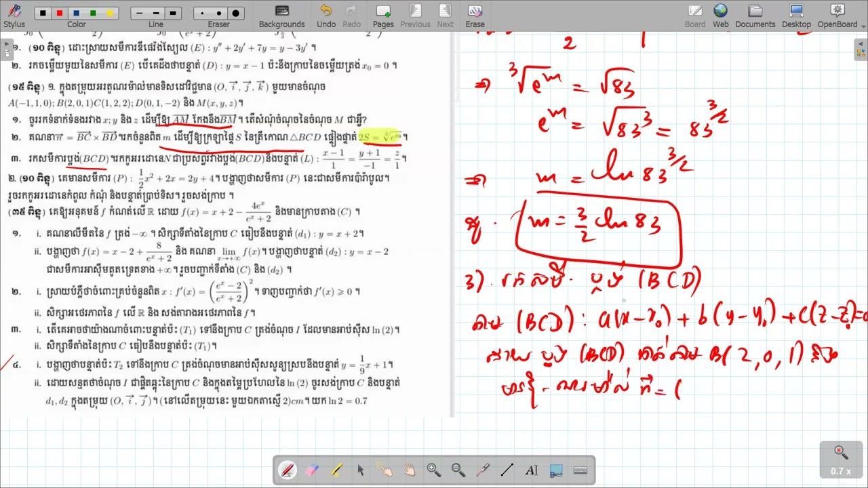Select the Scroll page hand tool
868x488 pixels.
click(x=410, y=470)
